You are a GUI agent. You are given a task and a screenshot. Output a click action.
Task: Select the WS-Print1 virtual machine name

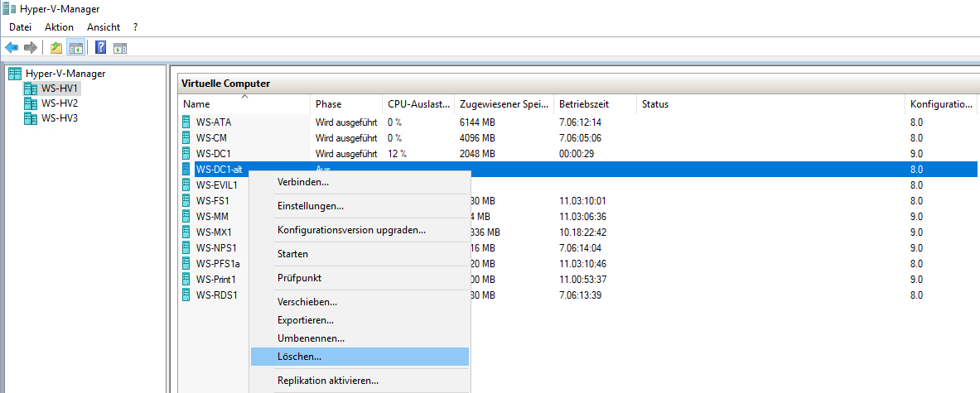[215, 279]
